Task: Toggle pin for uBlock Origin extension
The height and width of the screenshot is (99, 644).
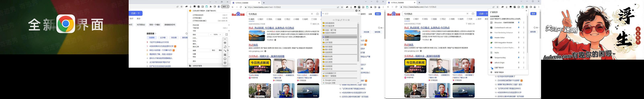Action: (519, 63)
